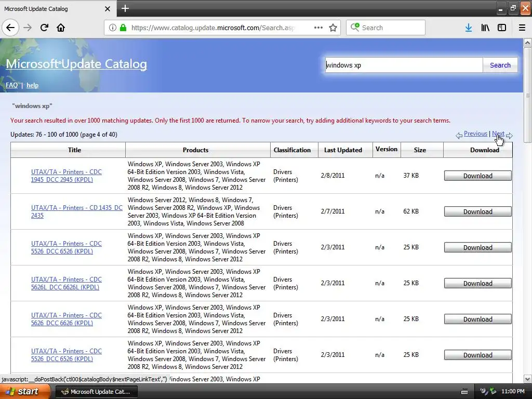
Task: Click the vertical scrollbar thumb
Action: tap(528, 95)
